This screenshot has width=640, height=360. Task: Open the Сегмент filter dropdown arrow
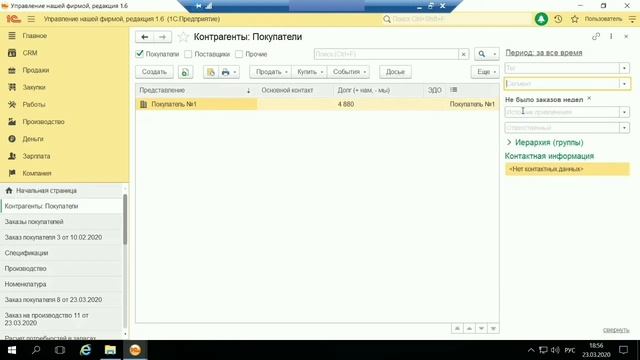624,84
